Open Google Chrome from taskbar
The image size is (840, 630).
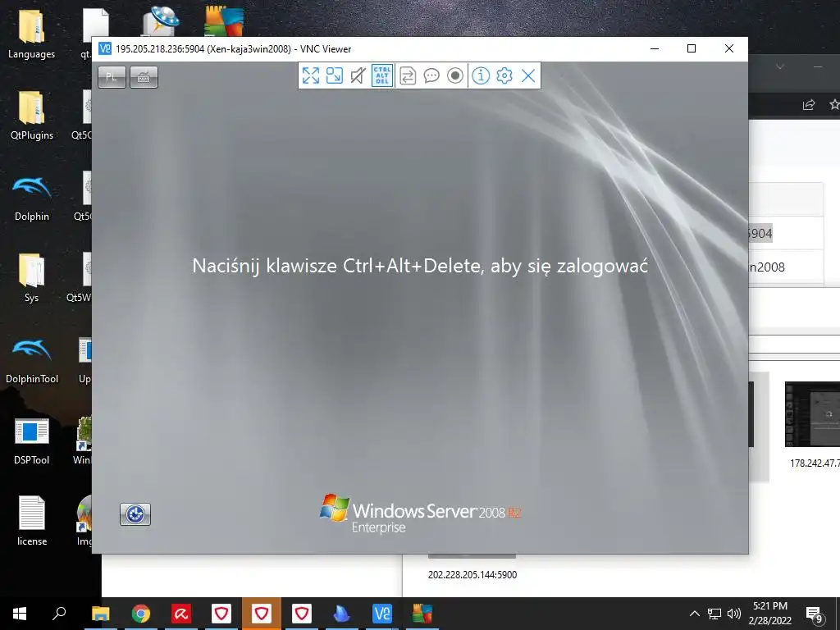pos(141,614)
